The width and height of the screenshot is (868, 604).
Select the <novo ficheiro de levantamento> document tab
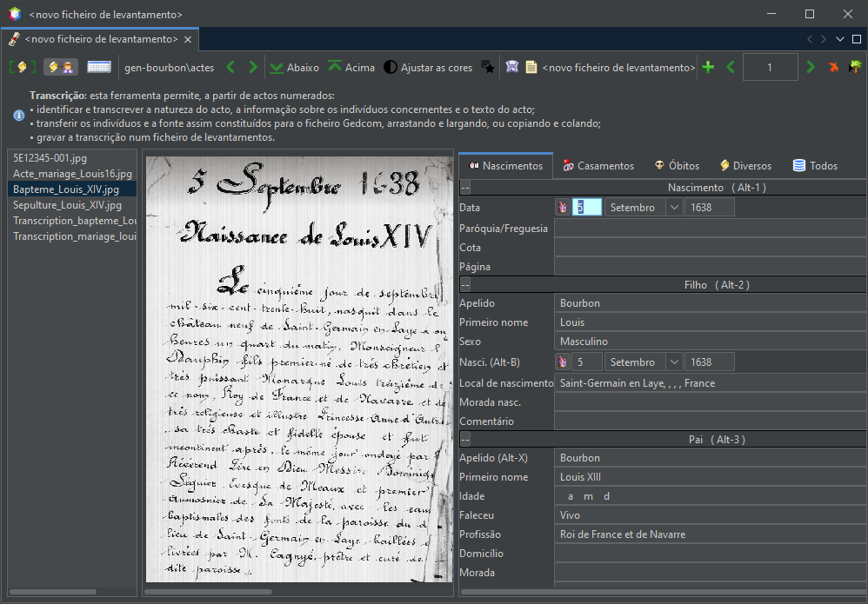tap(100, 39)
